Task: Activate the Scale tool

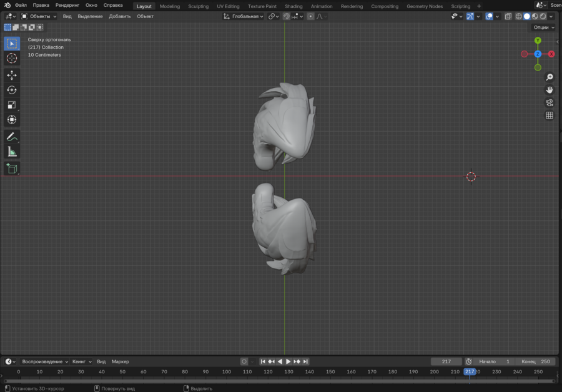Action: point(12,105)
